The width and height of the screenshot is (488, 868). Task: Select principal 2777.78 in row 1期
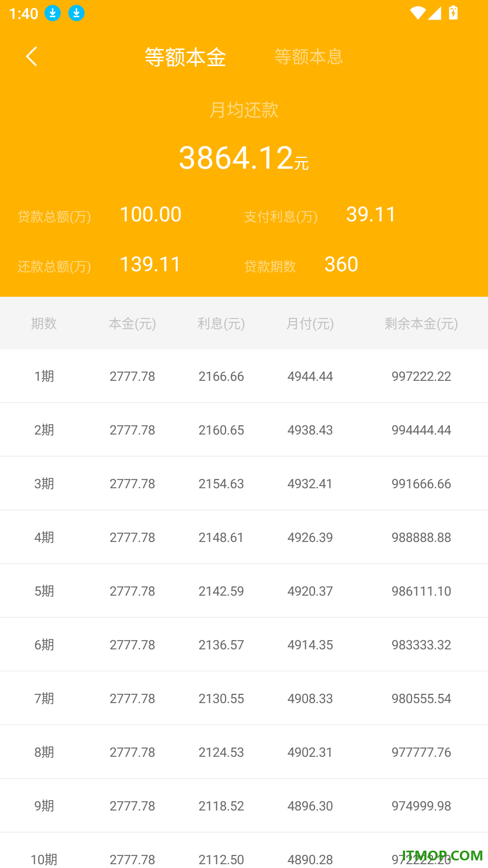(x=132, y=376)
